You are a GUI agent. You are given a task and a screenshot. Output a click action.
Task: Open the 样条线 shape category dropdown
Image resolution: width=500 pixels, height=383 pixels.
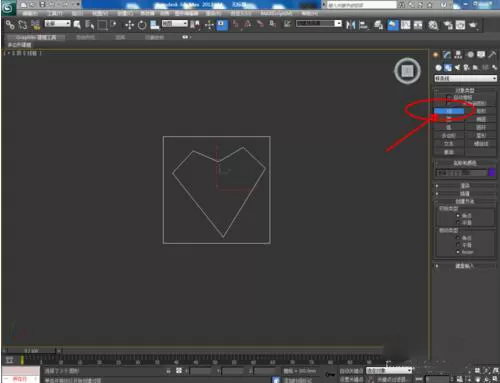[x=465, y=78]
